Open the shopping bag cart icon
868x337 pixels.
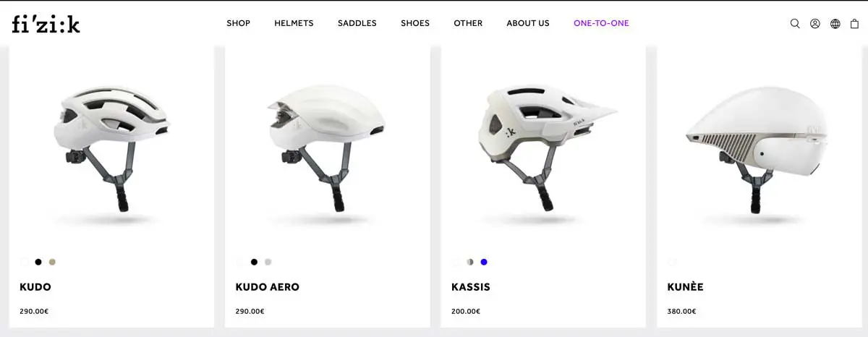click(x=854, y=23)
